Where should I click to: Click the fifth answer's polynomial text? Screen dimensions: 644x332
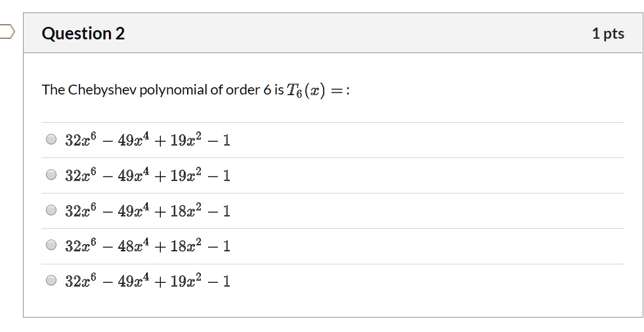pos(148,281)
